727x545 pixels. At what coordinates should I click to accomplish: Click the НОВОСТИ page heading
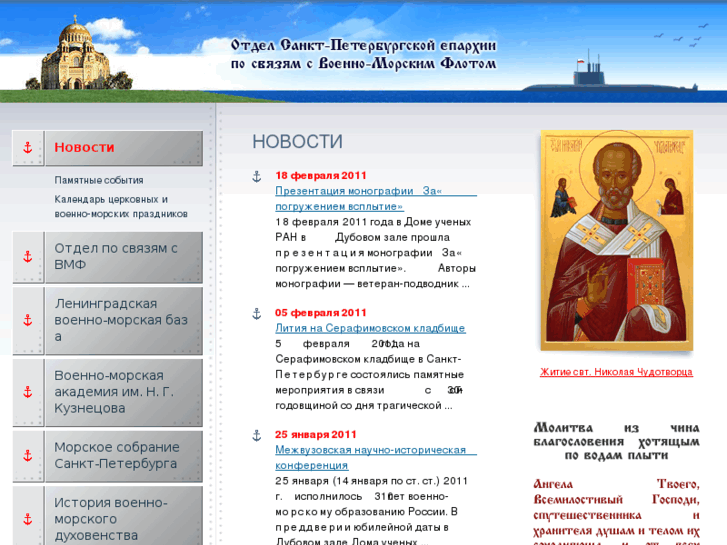pyautogui.click(x=297, y=141)
